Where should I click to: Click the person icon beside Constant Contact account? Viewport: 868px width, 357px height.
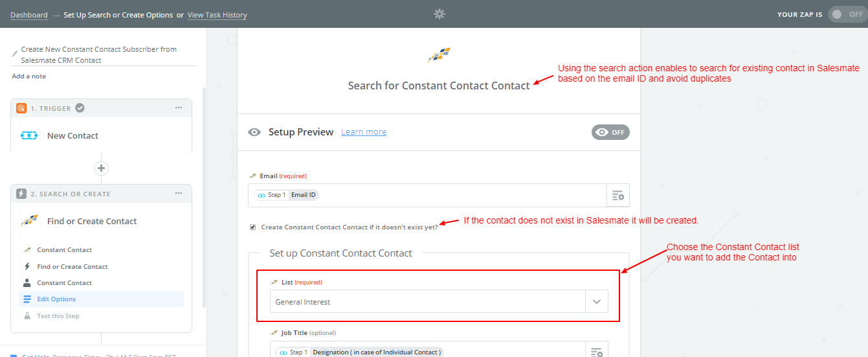pyautogui.click(x=27, y=282)
